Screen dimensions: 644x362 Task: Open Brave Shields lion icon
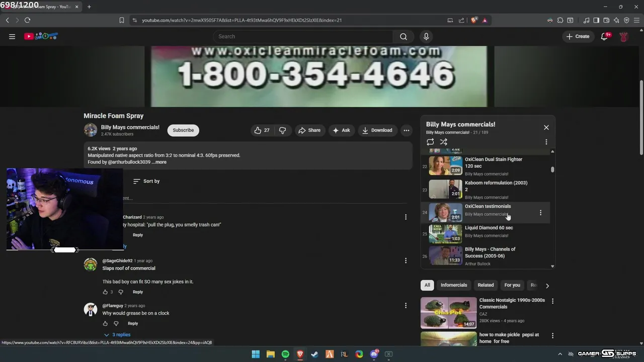point(474,20)
